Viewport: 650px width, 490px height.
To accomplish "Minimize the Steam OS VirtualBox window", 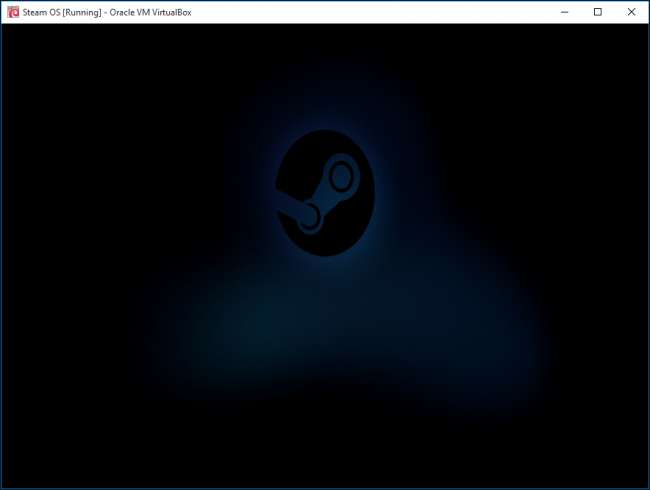I will pyautogui.click(x=565, y=12).
